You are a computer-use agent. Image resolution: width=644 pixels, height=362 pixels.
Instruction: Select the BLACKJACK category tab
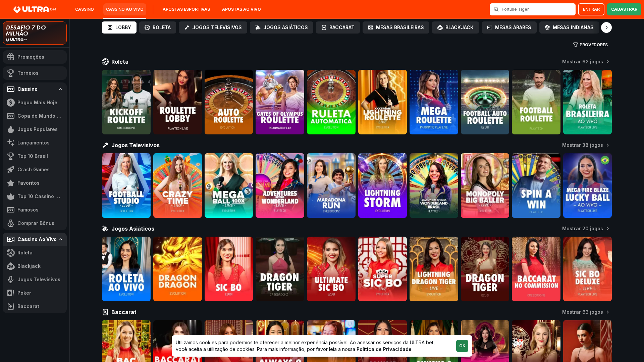[455, 27]
